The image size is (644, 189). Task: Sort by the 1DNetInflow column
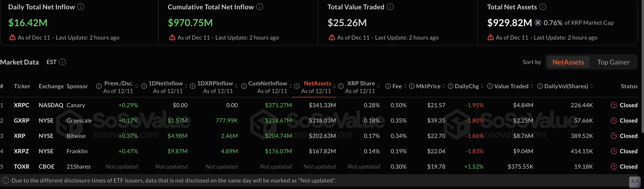(x=186, y=86)
